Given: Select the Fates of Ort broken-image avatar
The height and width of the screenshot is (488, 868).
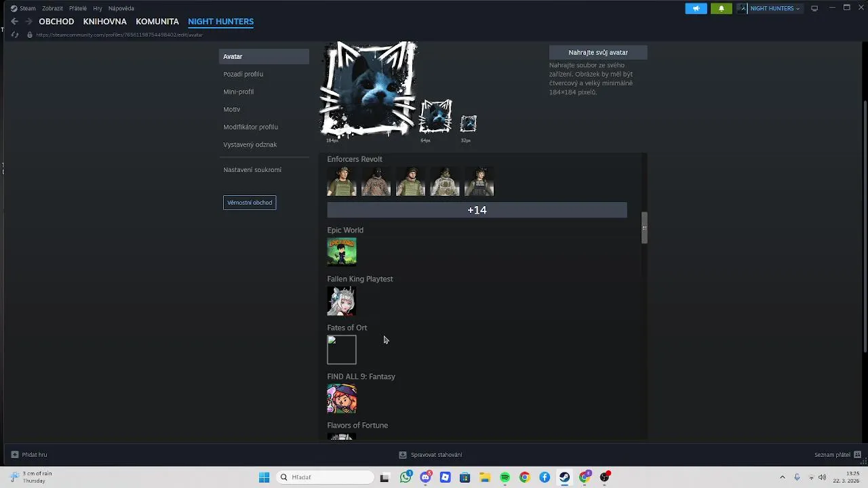Looking at the screenshot, I should point(342,350).
